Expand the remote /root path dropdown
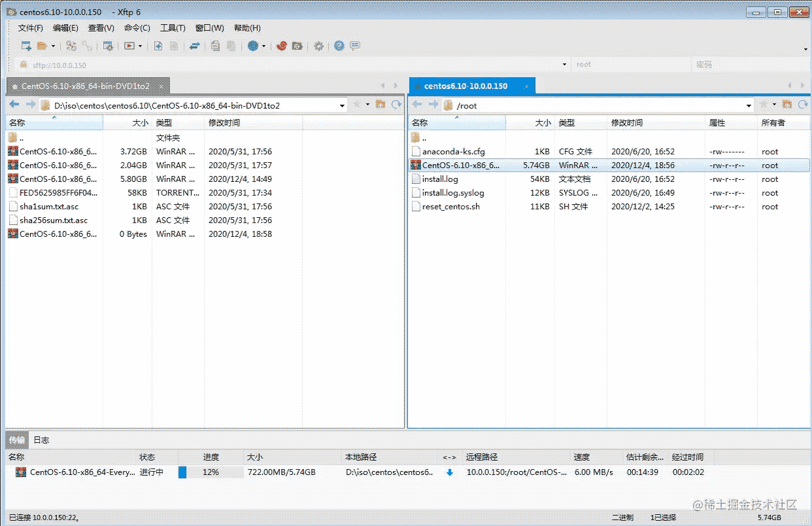Viewport: 812px width, 526px height. pyautogui.click(x=749, y=105)
